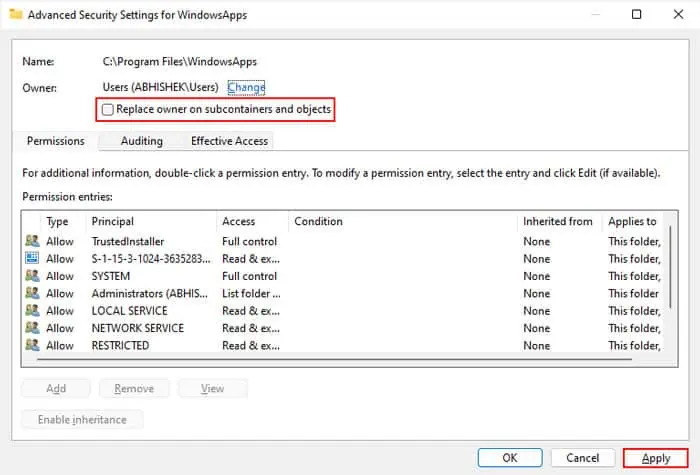Click the vertical scrollbar of permission entries
The width and height of the screenshot is (700, 475).
(670, 268)
